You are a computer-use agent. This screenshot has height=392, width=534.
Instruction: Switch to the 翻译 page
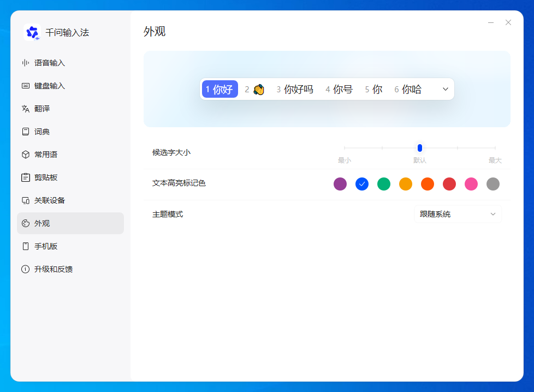click(70, 109)
